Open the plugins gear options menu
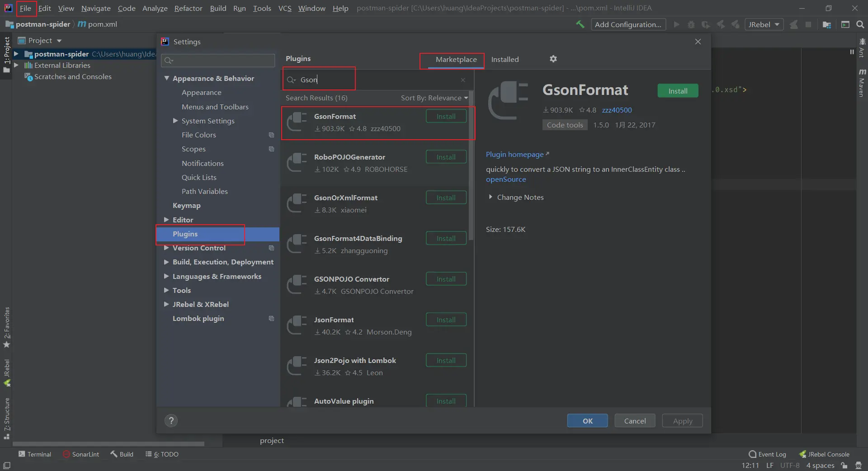This screenshot has width=868, height=471. [x=553, y=59]
